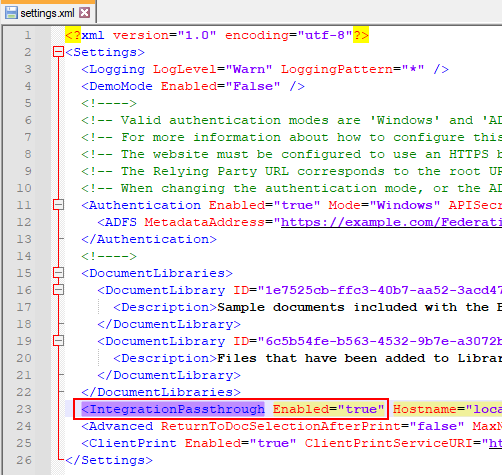Click the encoding="utf-8" attribute
The width and height of the screenshot is (502, 475).
(x=288, y=35)
